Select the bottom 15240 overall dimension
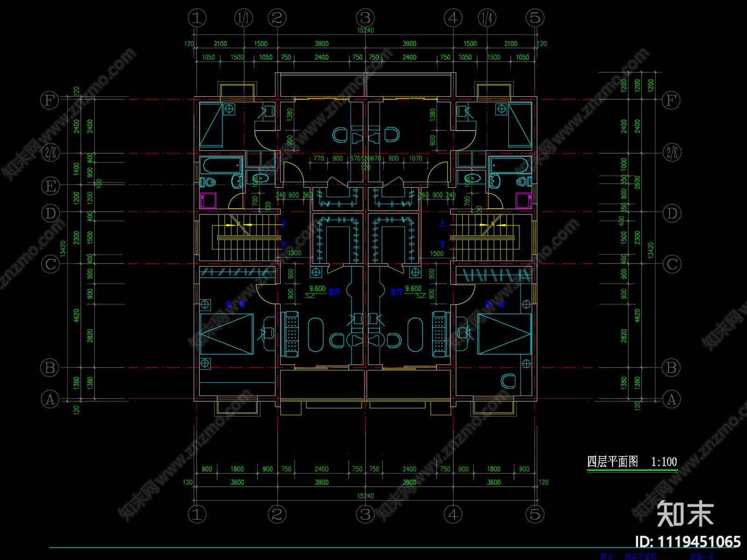 [x=366, y=496]
